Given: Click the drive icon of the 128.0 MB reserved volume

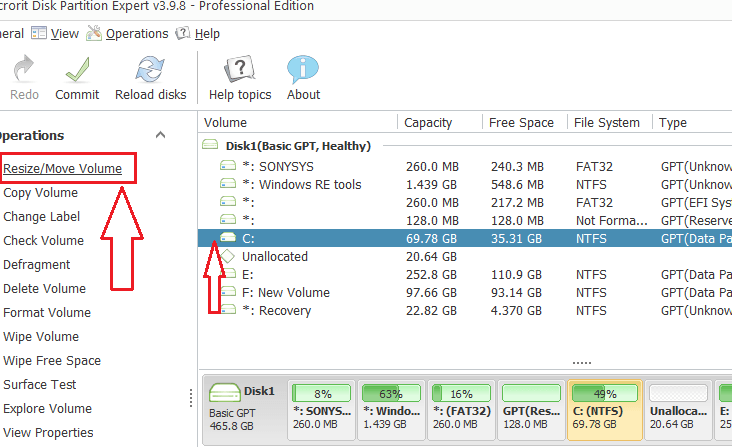Looking at the screenshot, I should click(228, 219).
